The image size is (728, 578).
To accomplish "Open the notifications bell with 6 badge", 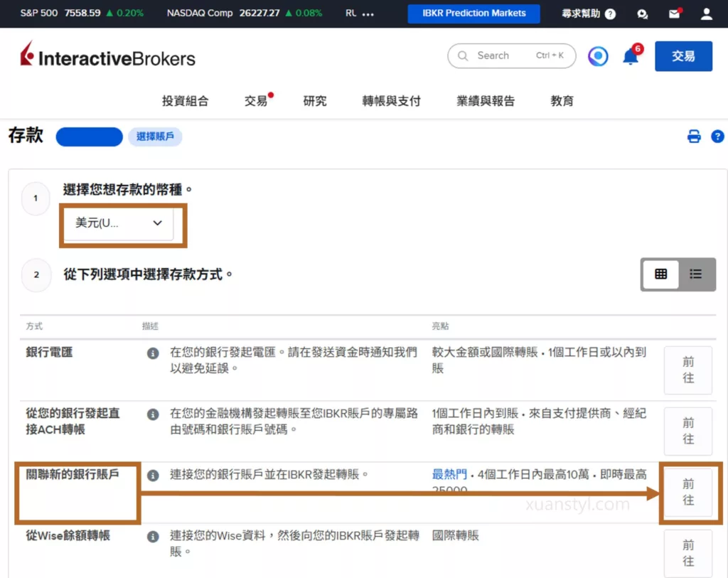I will [631, 55].
